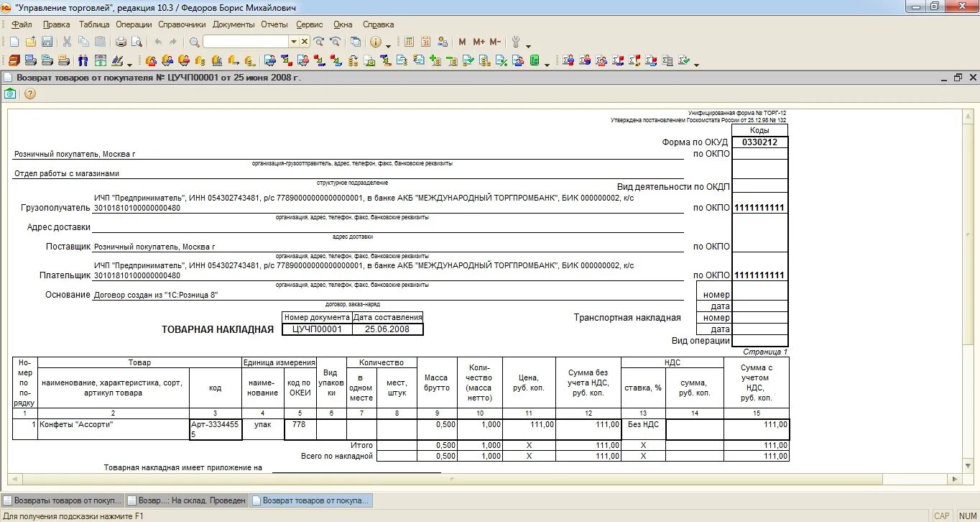Image resolution: width=980 pixels, height=522 pixels.
Task: Click the two people figures icon
Action: click(x=83, y=60)
